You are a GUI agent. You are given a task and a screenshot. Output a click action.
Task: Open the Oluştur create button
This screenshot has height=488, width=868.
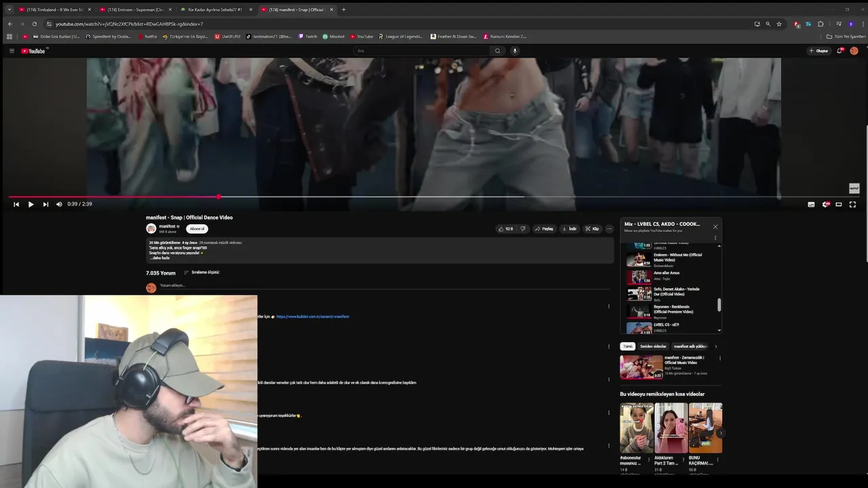pyautogui.click(x=819, y=51)
